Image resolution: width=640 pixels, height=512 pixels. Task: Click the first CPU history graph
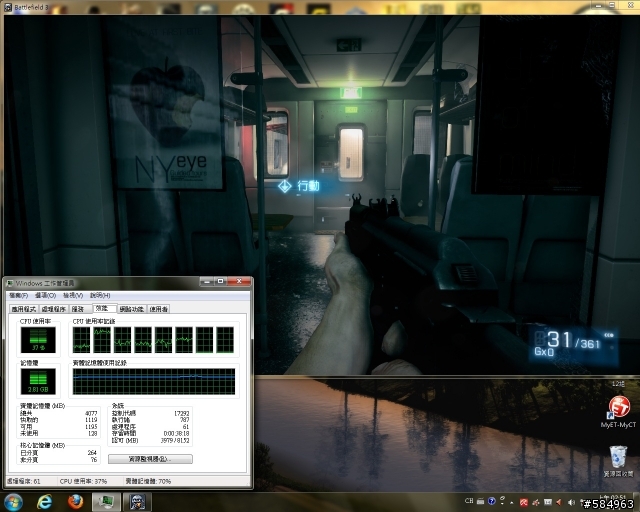[81, 340]
